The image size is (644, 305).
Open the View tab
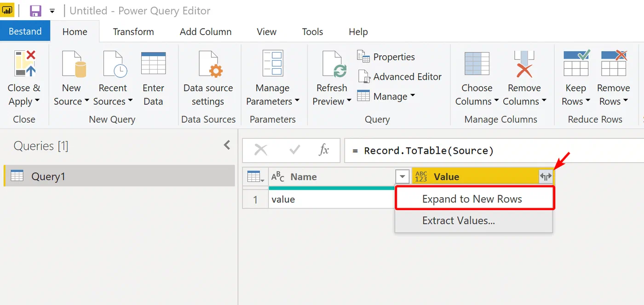pos(267,32)
